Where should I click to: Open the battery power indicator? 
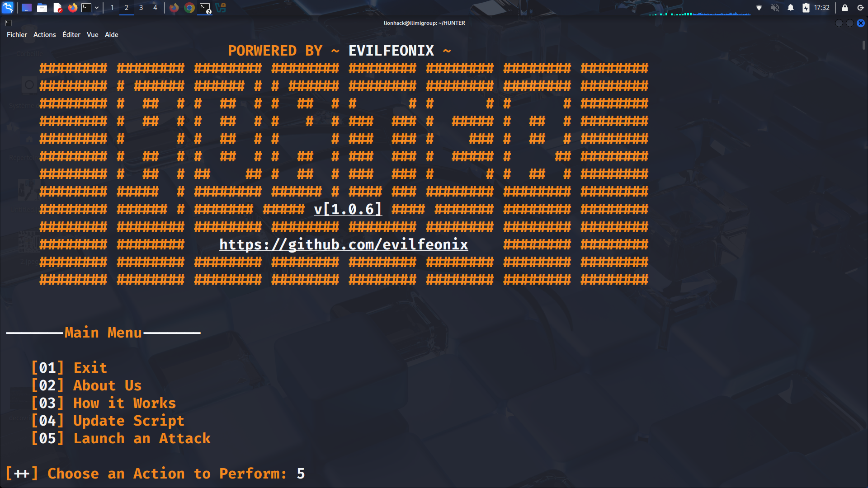coord(806,8)
